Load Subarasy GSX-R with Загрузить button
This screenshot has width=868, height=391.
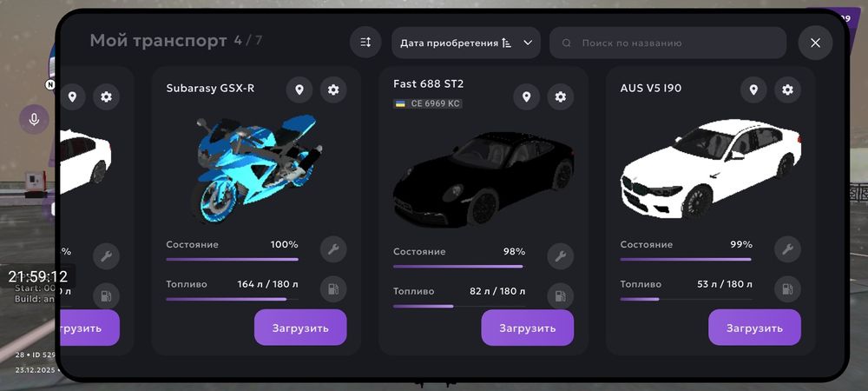(x=300, y=328)
